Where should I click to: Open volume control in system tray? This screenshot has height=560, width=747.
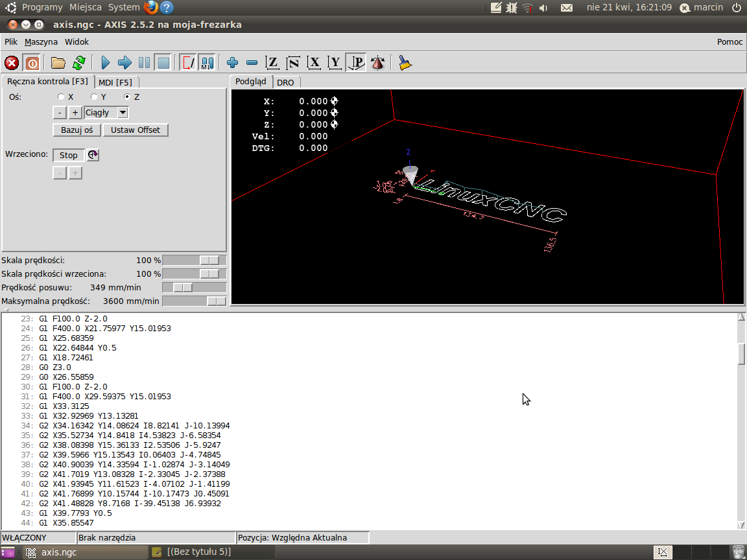[x=543, y=8]
